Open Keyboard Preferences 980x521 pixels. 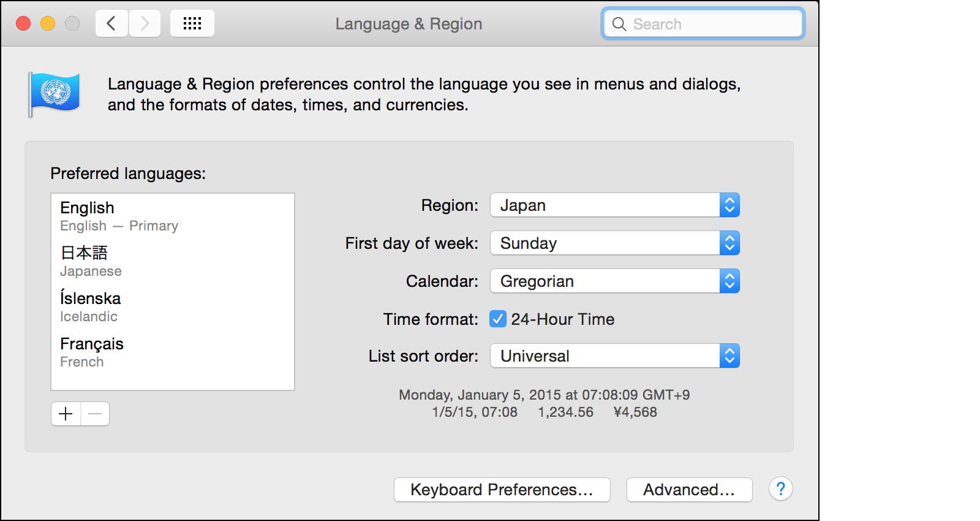tap(502, 490)
